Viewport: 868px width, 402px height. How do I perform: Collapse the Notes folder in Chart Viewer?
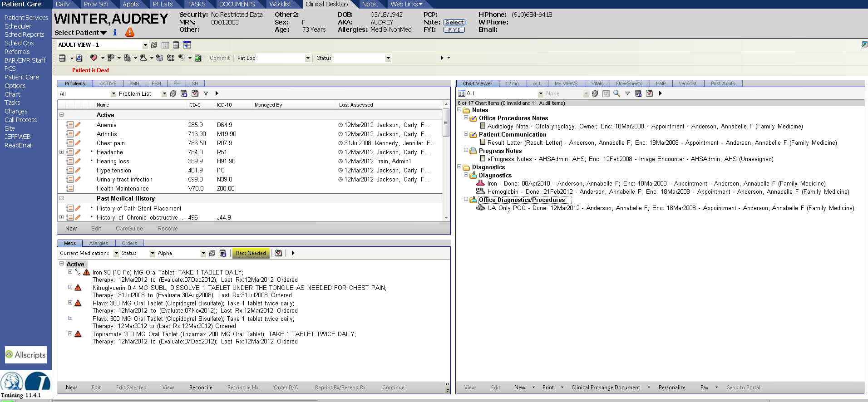tap(459, 110)
